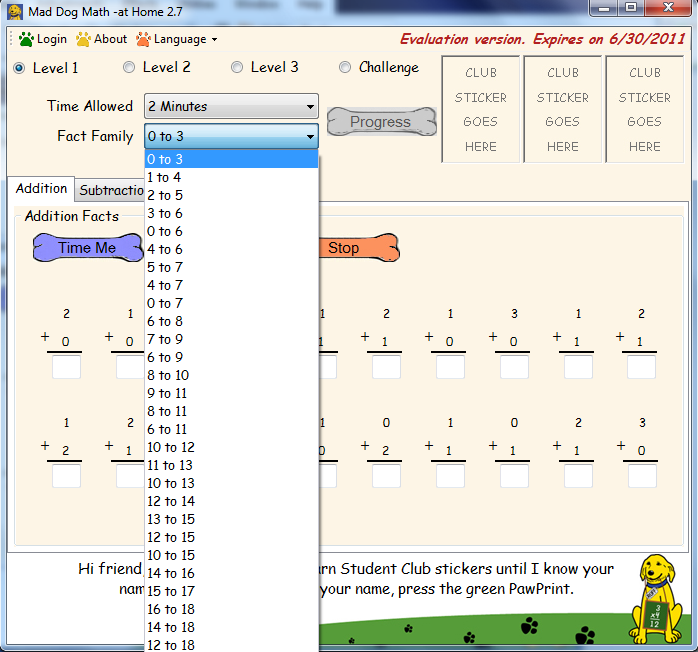Select '8 to 11' from the list
698x652 pixels.
pyautogui.click(x=231, y=411)
